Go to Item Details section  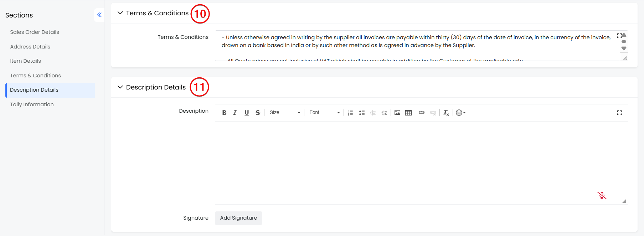coord(25,61)
